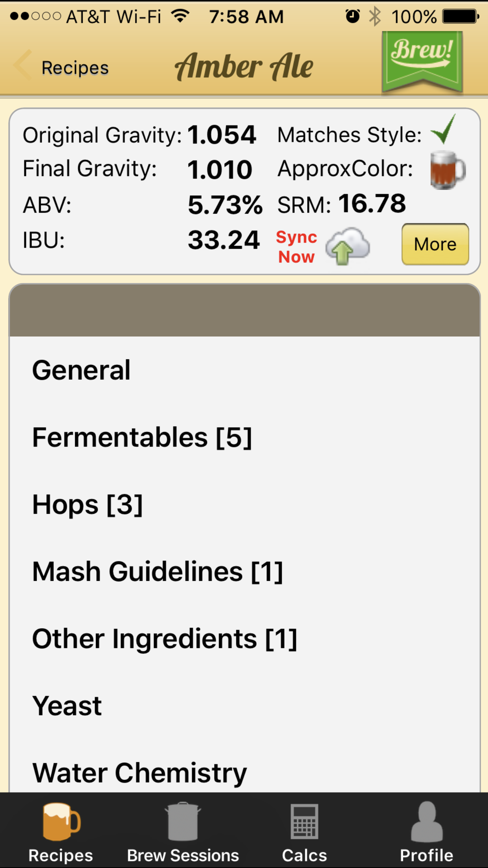
Task: Open the Recipes tab beer mug icon
Action: (x=61, y=822)
